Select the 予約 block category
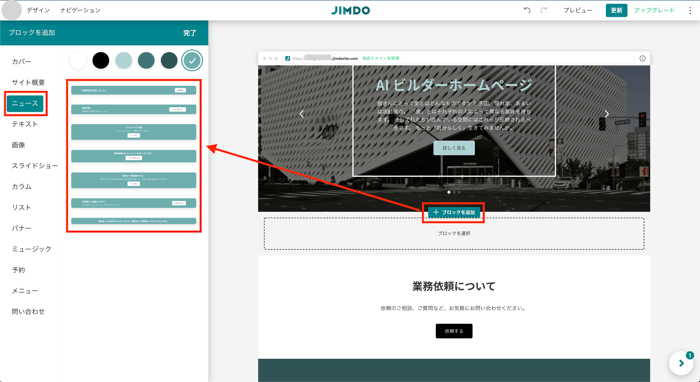Screen dimensions: 700x382 tap(18, 270)
